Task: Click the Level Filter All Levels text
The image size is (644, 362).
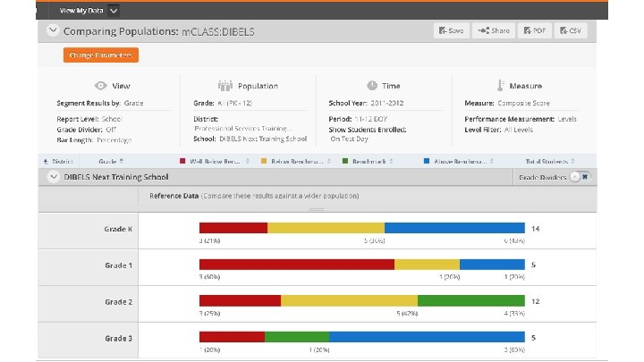Action: click(x=498, y=130)
